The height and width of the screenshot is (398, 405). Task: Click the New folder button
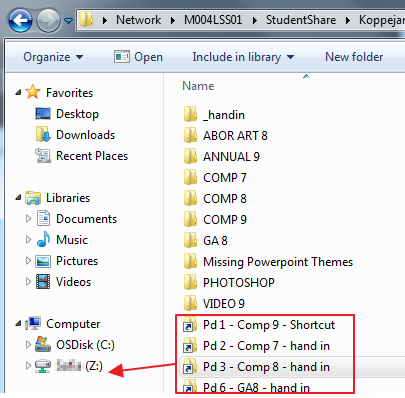click(x=354, y=57)
